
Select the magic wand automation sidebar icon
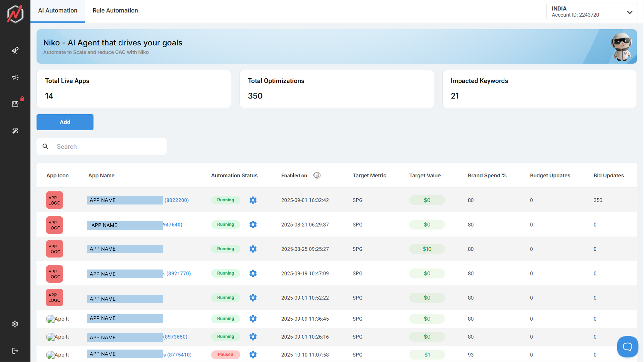tap(15, 131)
